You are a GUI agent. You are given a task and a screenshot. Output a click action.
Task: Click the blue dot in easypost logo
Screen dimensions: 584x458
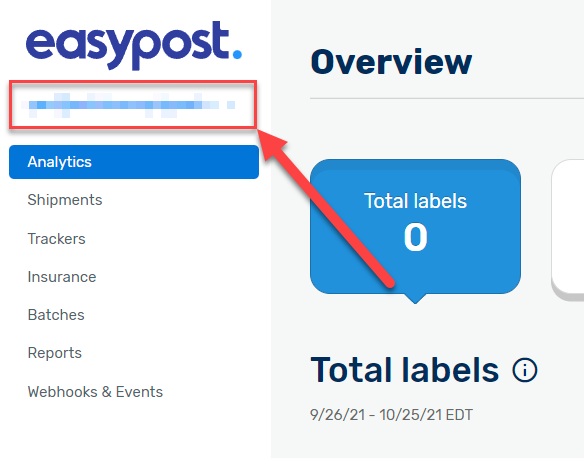click(237, 54)
